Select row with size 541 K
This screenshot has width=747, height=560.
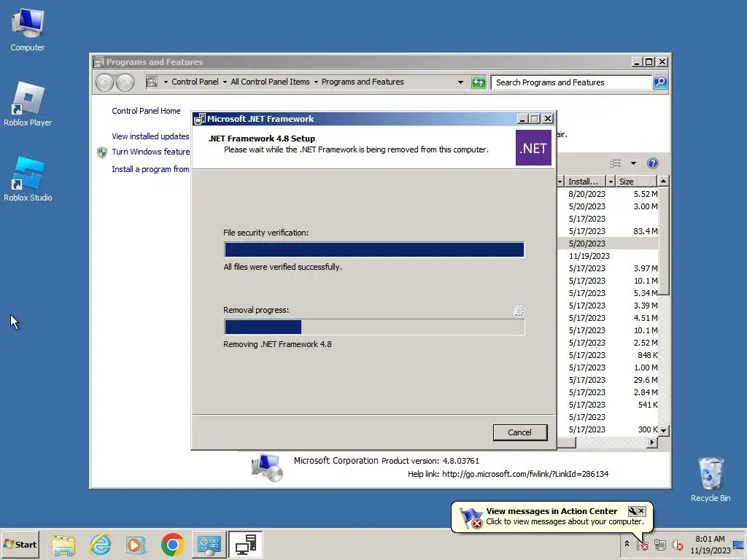pyautogui.click(x=608, y=404)
